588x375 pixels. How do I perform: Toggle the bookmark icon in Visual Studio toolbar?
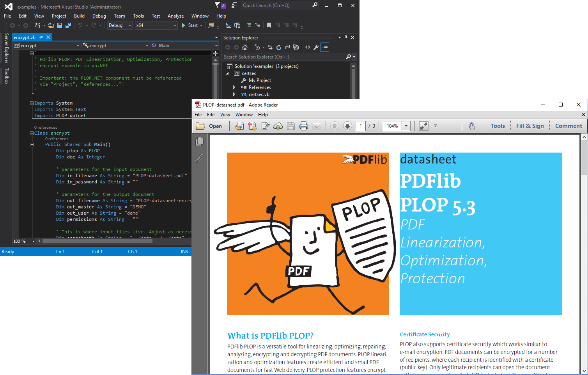pyautogui.click(x=269, y=25)
